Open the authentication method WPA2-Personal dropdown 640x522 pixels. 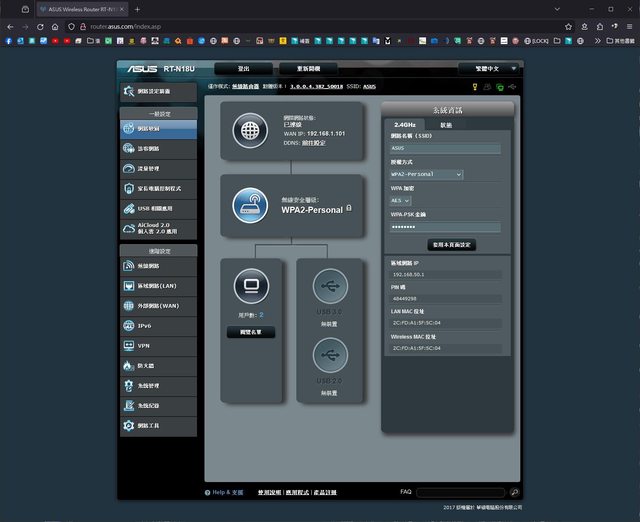tap(426, 174)
